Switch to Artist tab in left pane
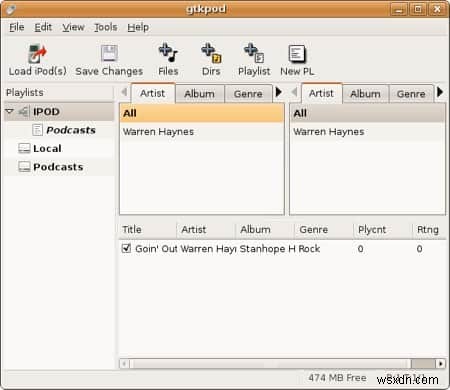450x390 pixels. [x=153, y=93]
